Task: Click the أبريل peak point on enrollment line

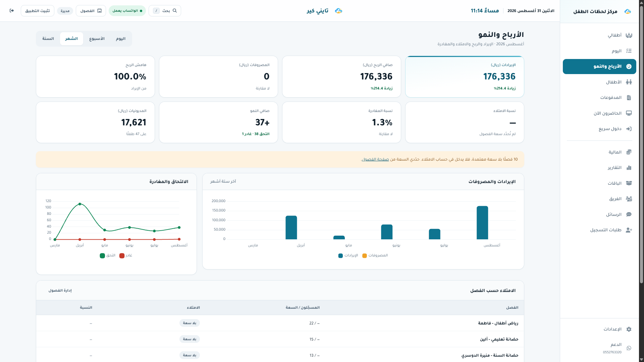Action: pos(80,204)
